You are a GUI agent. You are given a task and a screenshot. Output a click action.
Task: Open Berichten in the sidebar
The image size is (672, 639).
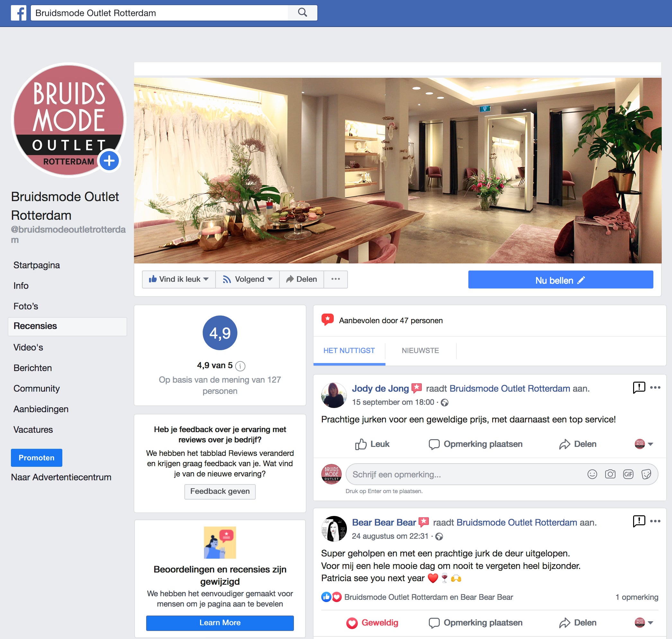click(x=32, y=368)
